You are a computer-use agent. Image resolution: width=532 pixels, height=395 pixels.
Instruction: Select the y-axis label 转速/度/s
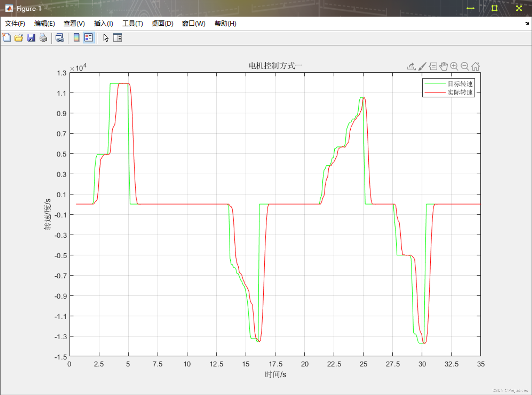48,214
